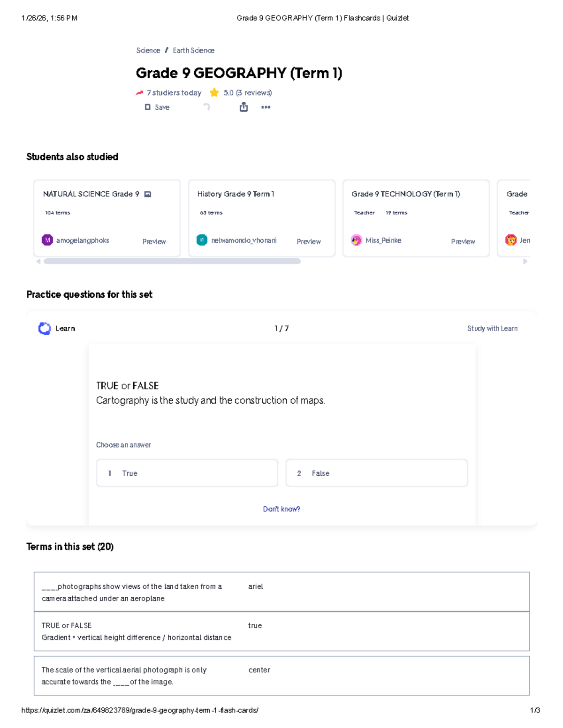Click the yellow star rating icon
Viewport: 563px width, 728px height.
pos(214,93)
